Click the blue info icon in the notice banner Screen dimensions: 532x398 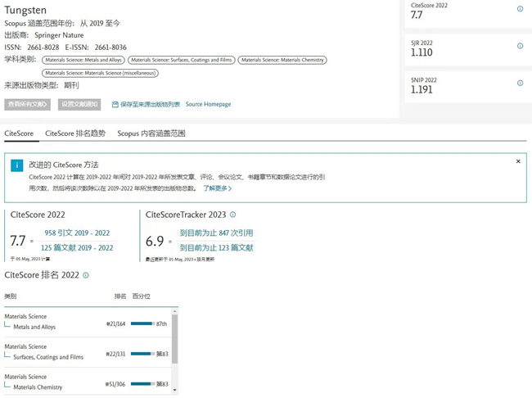point(17,165)
